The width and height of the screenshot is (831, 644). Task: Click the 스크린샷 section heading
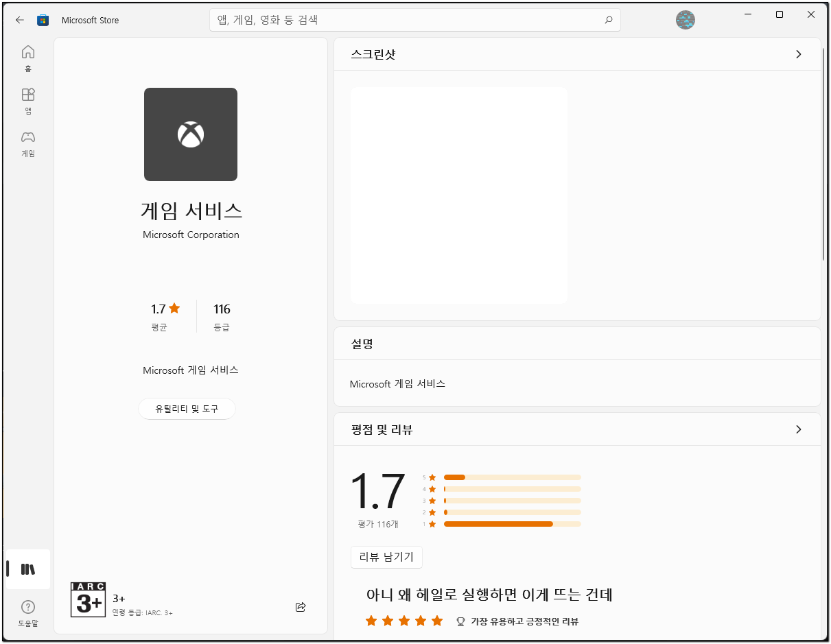click(x=373, y=54)
